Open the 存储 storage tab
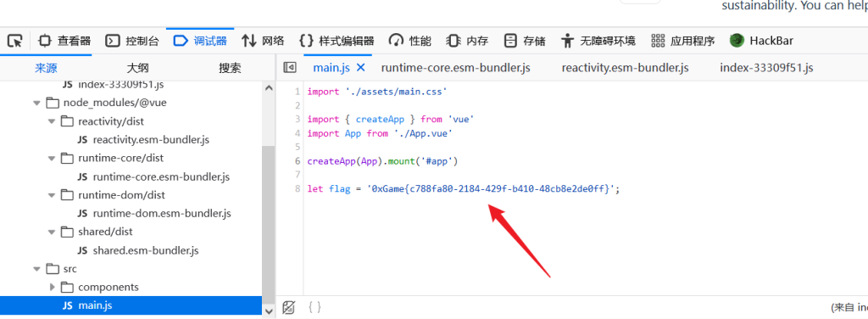868x319 pixels. click(524, 41)
